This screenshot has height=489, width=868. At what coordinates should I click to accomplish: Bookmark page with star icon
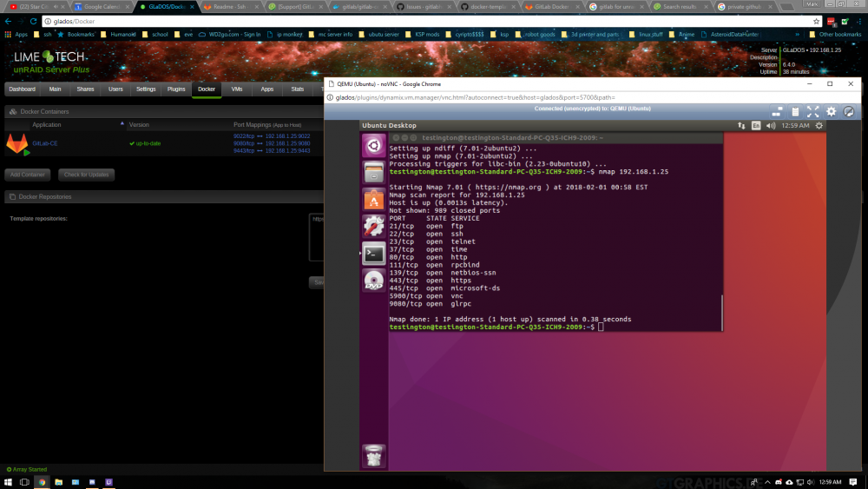(x=817, y=21)
